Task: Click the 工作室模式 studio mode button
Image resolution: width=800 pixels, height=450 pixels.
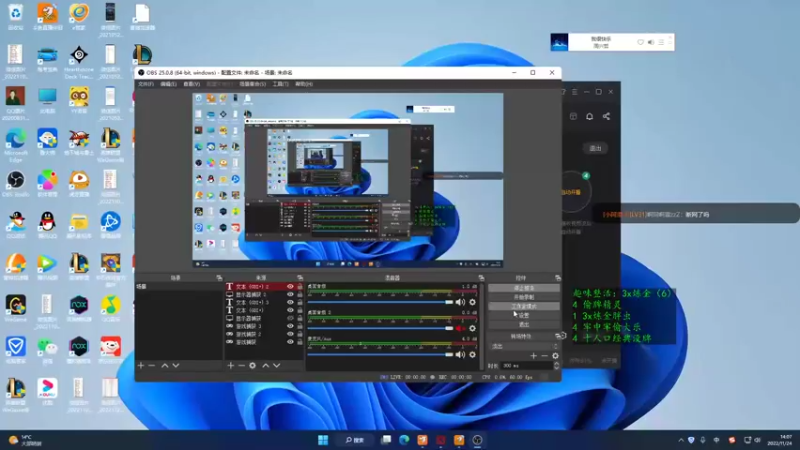Action: coord(523,306)
